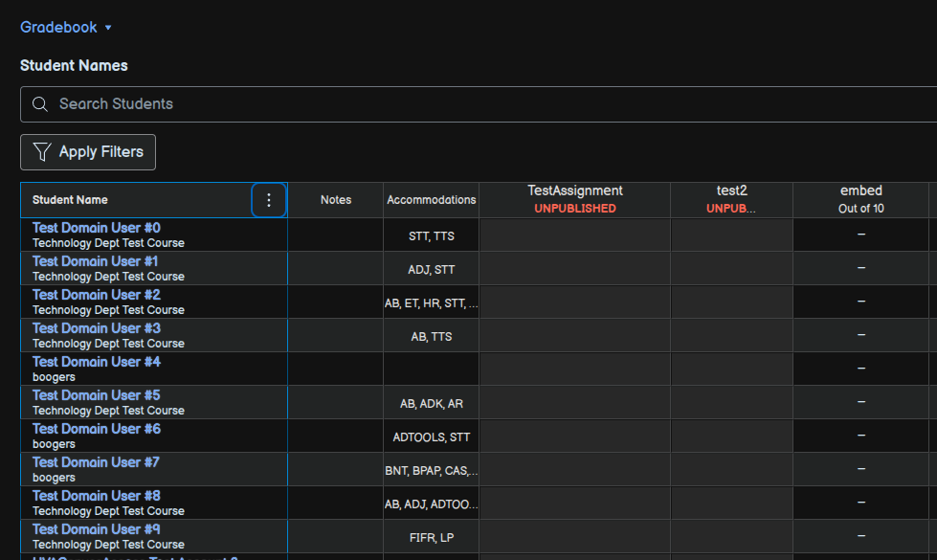Click the TestAssignment cell for User #2
This screenshot has width=937, height=560.
pyautogui.click(x=575, y=302)
